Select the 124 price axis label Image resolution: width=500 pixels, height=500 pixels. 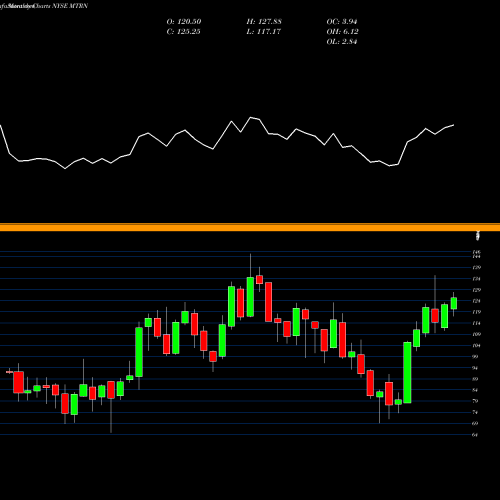coord(477,301)
